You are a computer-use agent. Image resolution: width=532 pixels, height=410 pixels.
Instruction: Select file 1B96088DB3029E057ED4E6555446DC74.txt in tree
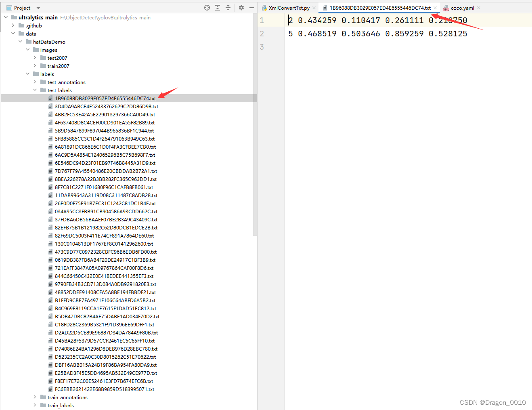point(105,98)
